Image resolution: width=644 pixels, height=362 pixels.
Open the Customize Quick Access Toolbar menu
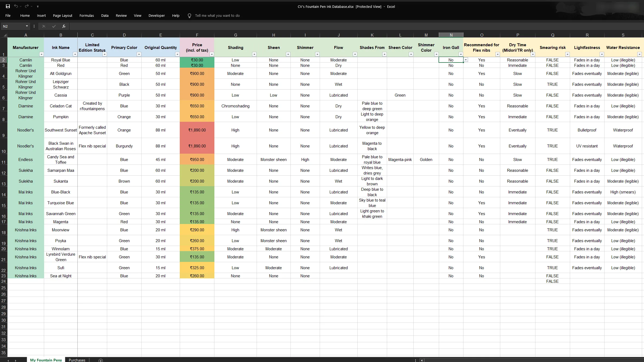click(x=38, y=6)
